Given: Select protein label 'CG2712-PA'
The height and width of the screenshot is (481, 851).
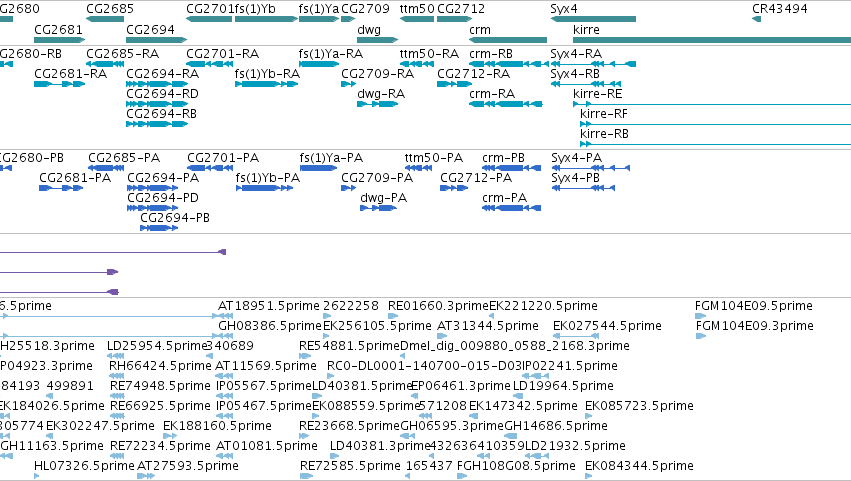Looking at the screenshot, I should pos(476,178).
